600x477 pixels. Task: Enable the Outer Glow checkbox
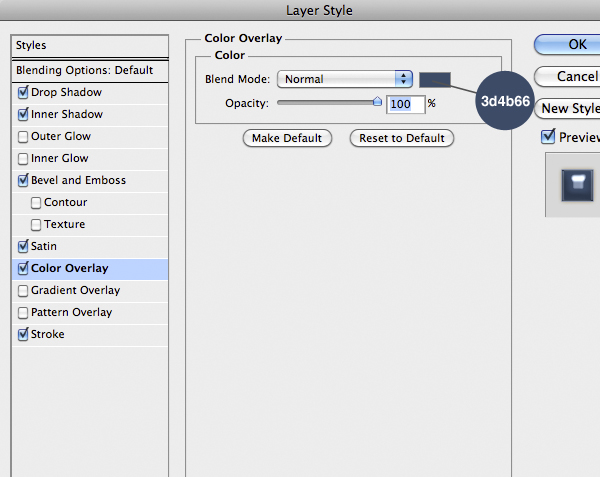tap(23, 136)
